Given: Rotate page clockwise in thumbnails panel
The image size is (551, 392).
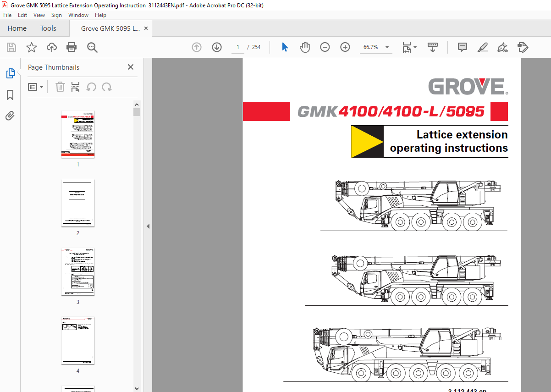Looking at the screenshot, I should 107,87.
